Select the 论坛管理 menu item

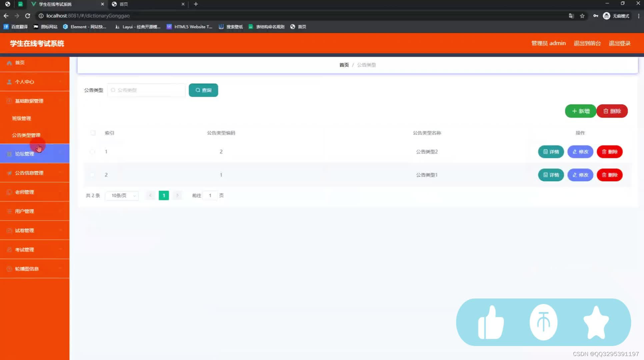[24, 153]
